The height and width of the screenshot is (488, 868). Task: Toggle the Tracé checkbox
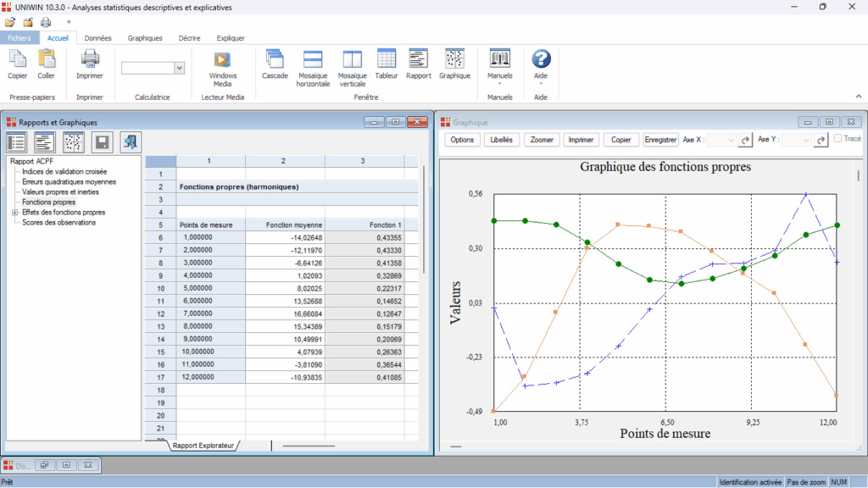pos(837,139)
